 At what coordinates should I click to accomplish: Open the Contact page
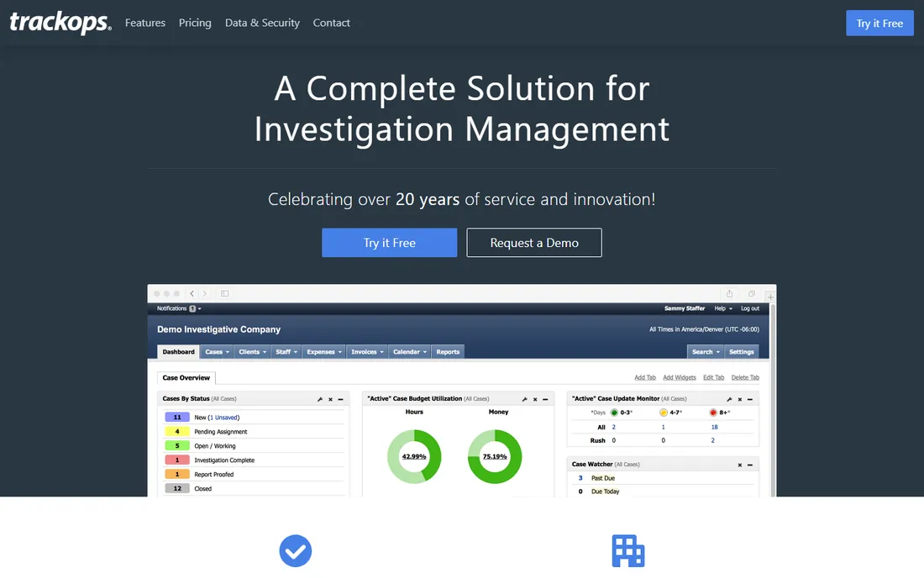pyautogui.click(x=331, y=23)
